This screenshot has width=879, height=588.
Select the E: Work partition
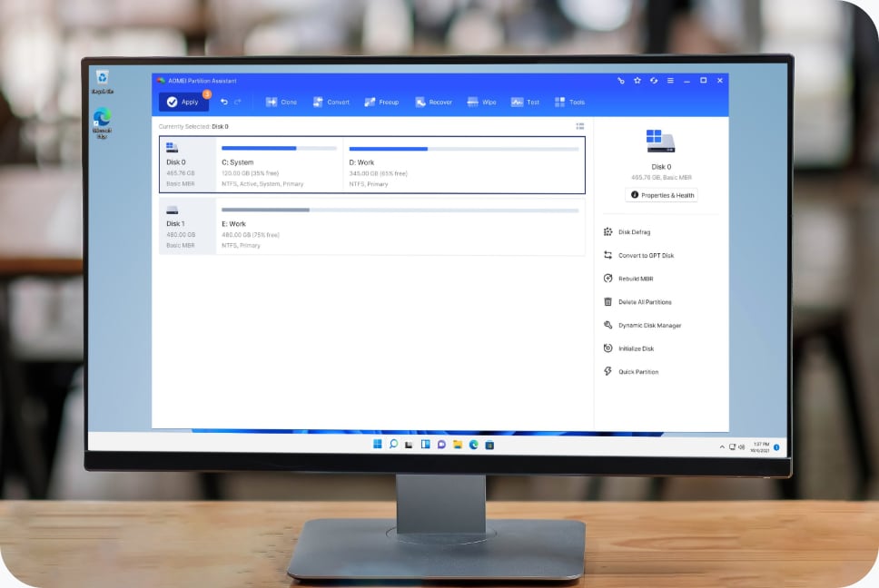[x=400, y=227]
